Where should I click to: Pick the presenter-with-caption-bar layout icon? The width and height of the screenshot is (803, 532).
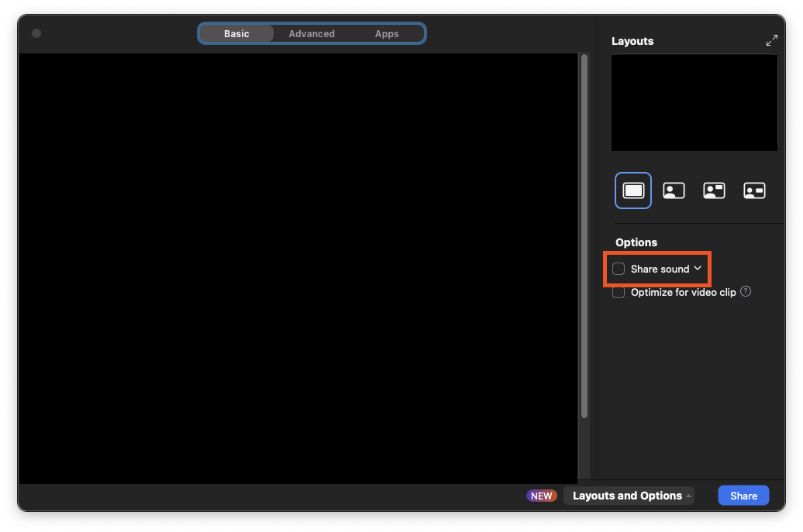tap(714, 190)
